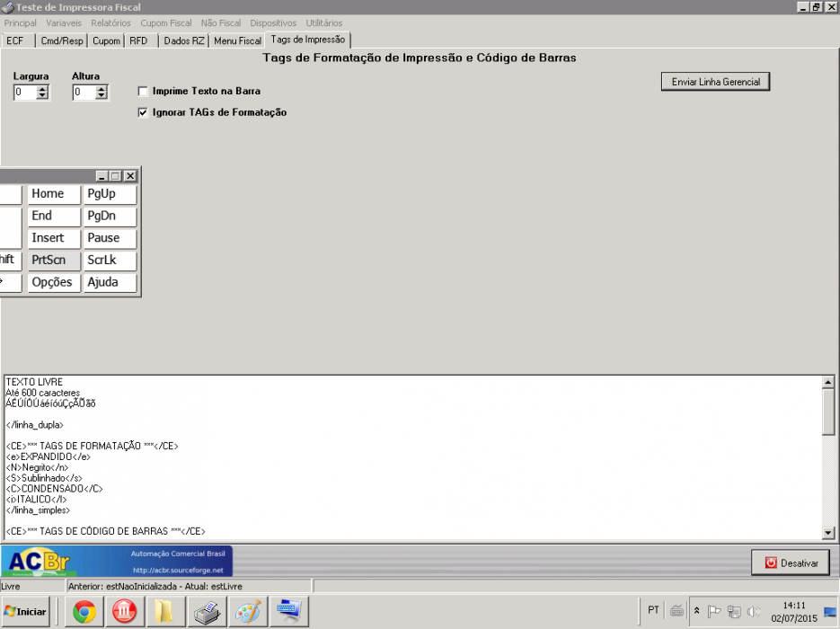Open the Principal menu
Screen dimensions: 840x629
21,23
